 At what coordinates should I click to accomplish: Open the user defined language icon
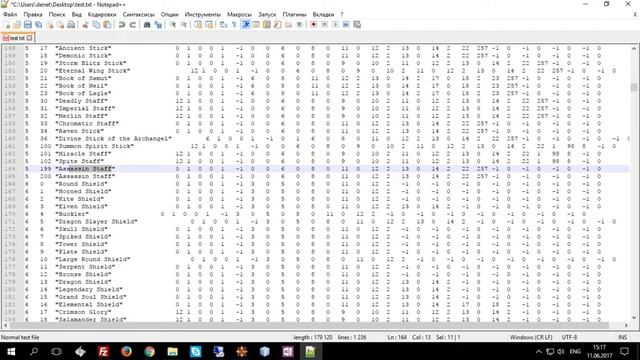[x=256, y=25]
